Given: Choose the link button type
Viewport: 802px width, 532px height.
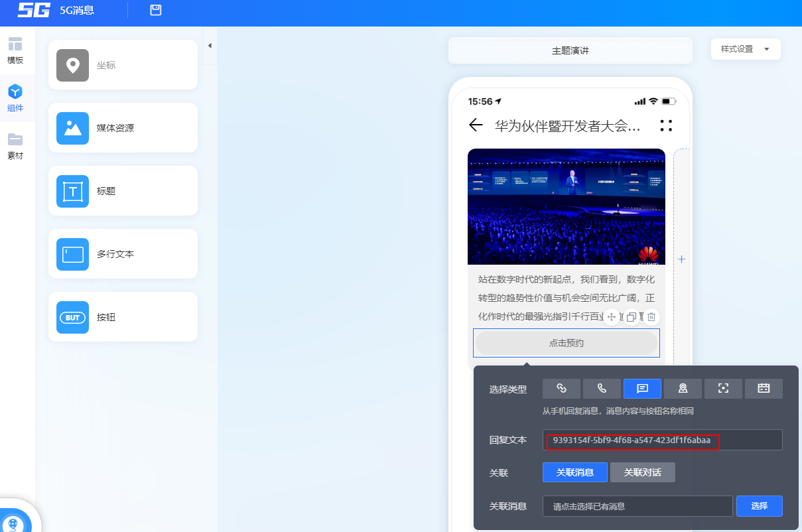Looking at the screenshot, I should 561,389.
